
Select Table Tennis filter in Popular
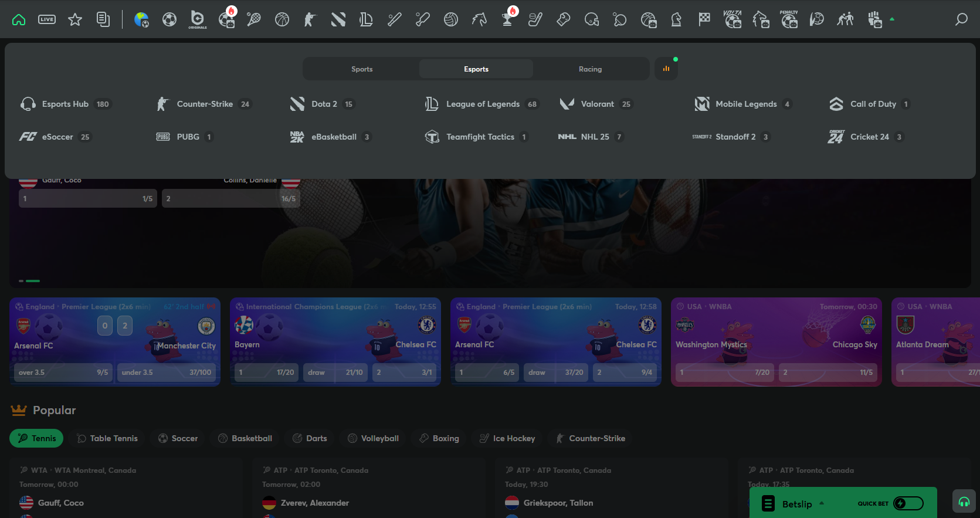pyautogui.click(x=107, y=438)
